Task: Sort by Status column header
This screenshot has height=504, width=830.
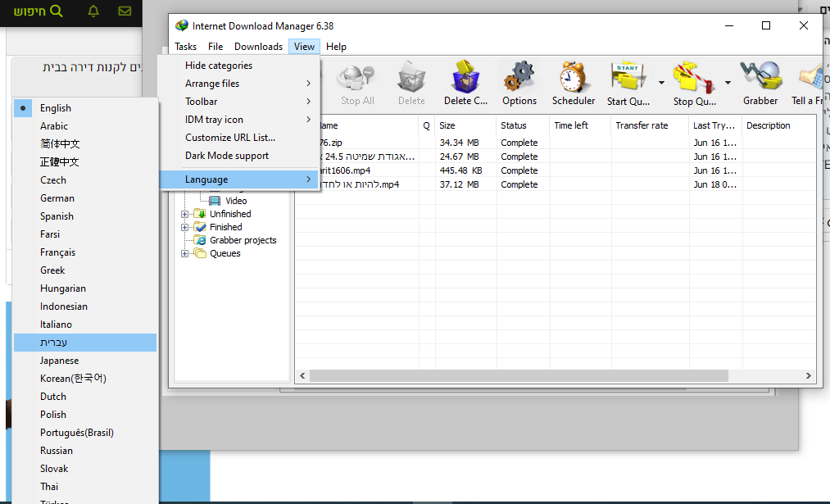Action: click(523, 125)
